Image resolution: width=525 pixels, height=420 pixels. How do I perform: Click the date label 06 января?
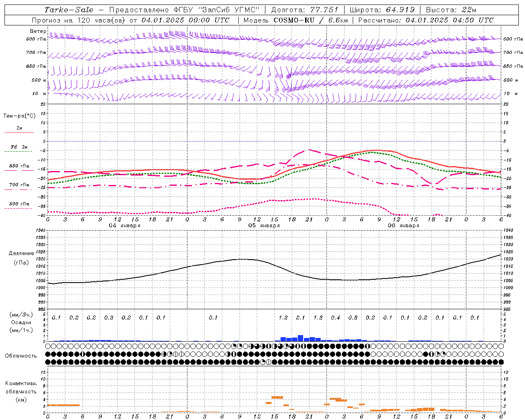pyautogui.click(x=403, y=226)
